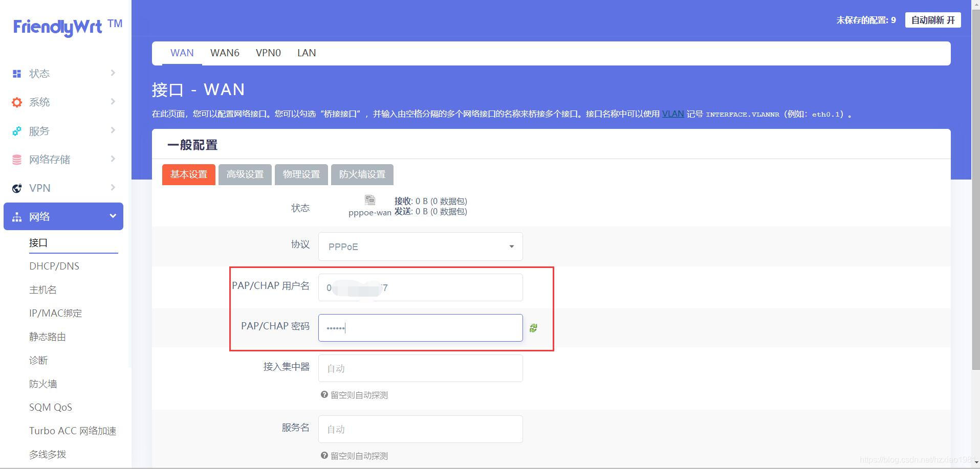
Task: Open the 高级设置 settings tab
Action: (x=245, y=174)
